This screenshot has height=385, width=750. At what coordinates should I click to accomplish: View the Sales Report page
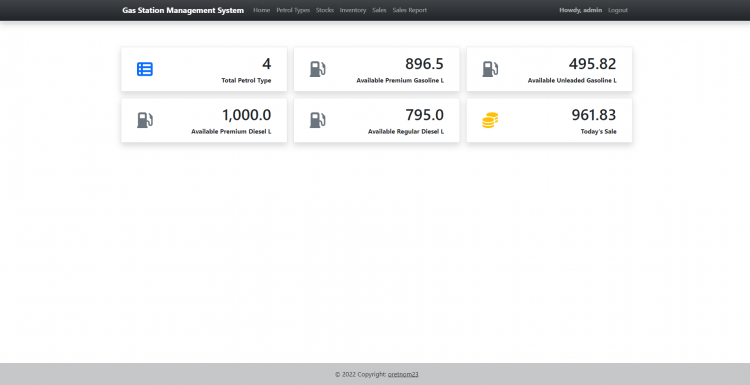pos(410,10)
